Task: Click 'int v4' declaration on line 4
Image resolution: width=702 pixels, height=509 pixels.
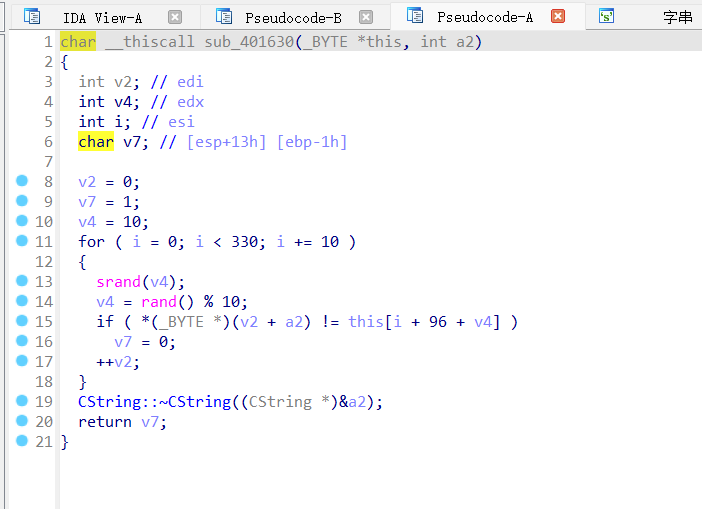Action: (109, 102)
